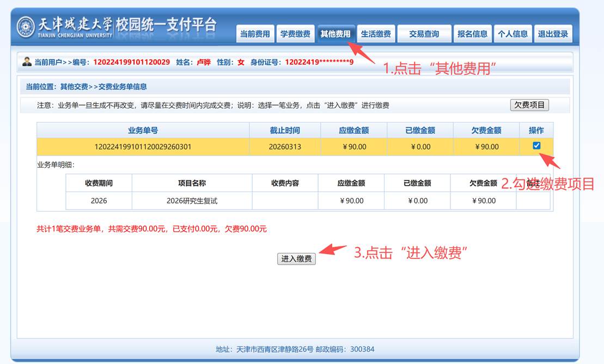Click the 业务单号 column header

tap(143, 131)
